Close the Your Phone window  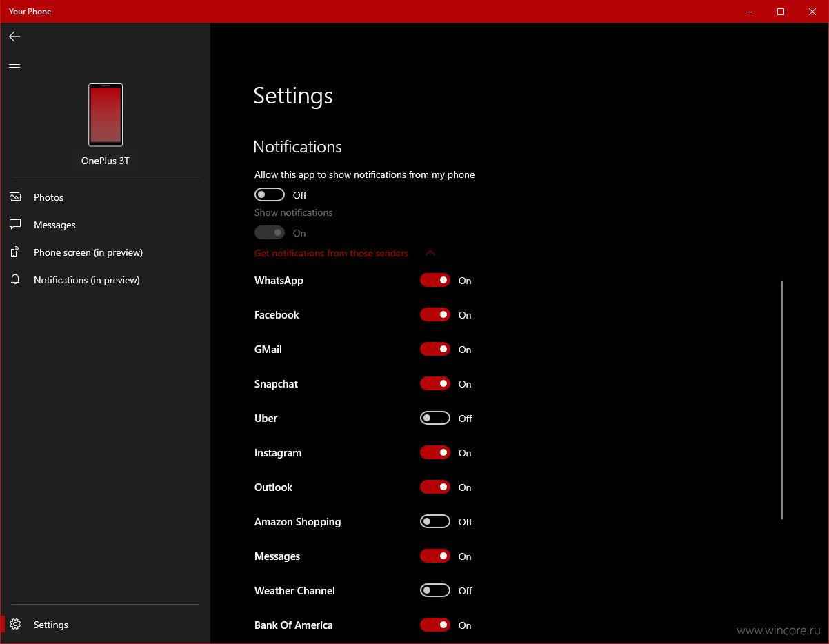tap(812, 12)
